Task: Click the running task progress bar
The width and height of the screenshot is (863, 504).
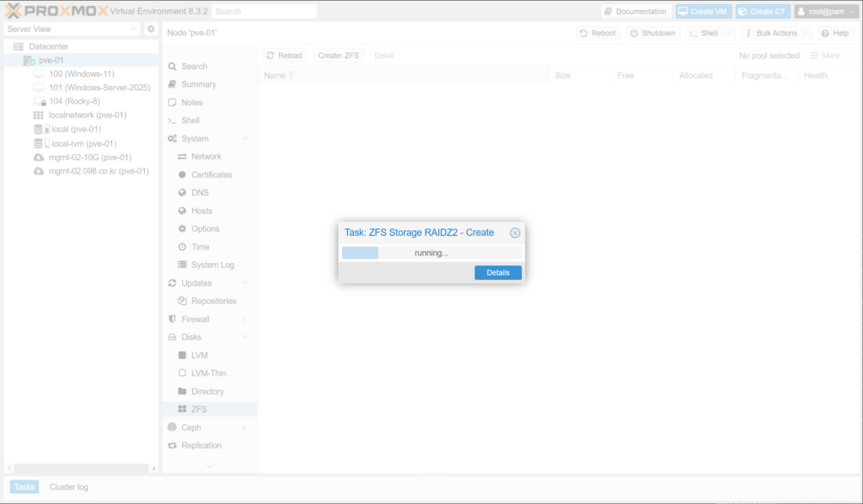Action: coord(431,253)
